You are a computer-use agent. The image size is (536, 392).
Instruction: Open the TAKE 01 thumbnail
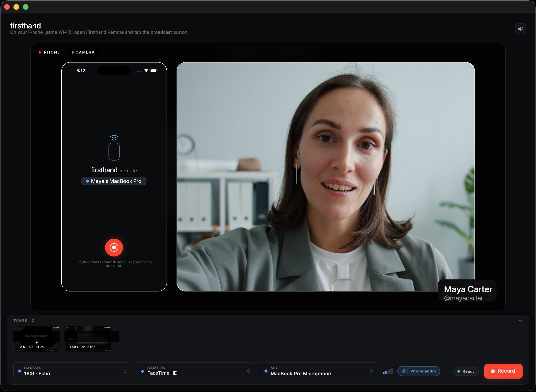click(x=37, y=339)
